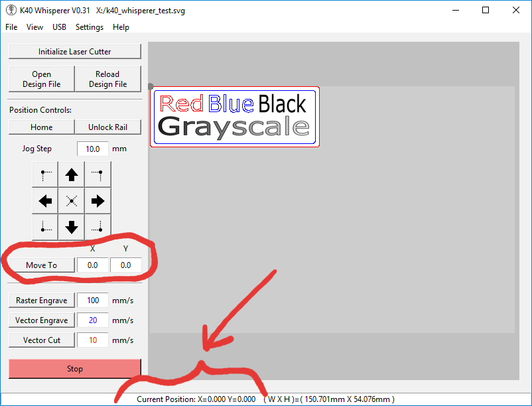Jog laser up with the up arrow
532x406 pixels.
(x=71, y=174)
